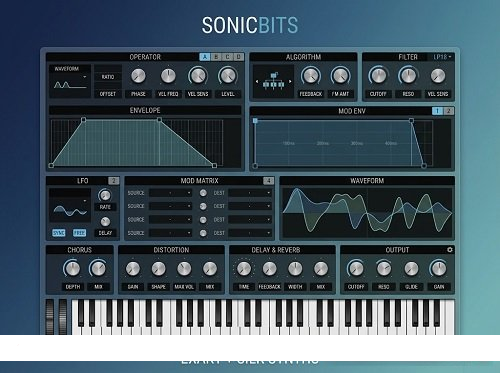Click the Distortion Mix knob
Image resolution: width=500 pixels, height=373 pixels.
[210, 269]
